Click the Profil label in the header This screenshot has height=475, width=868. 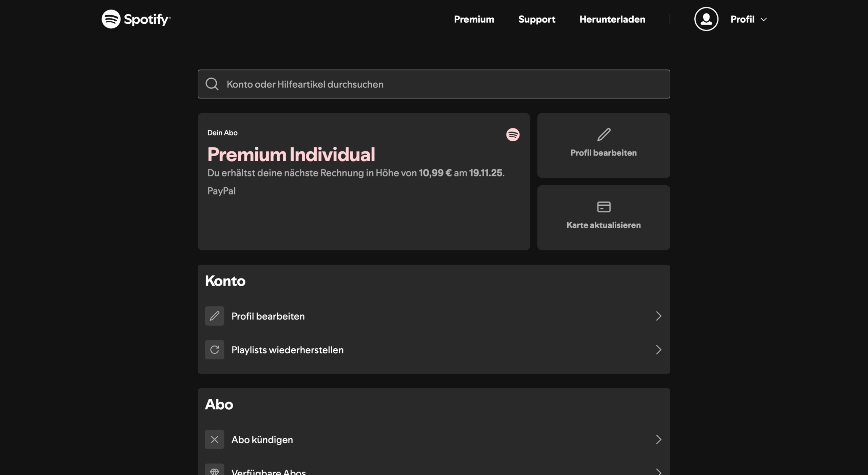point(742,19)
